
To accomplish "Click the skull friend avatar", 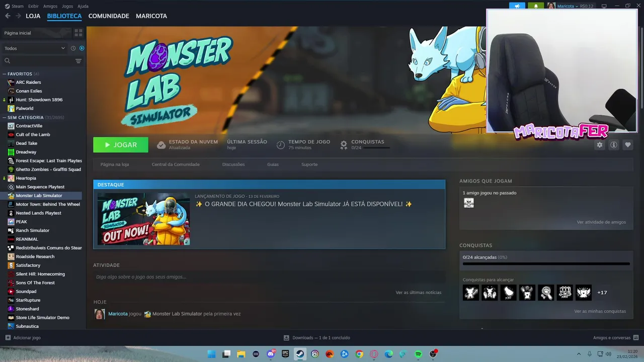I will click(468, 203).
